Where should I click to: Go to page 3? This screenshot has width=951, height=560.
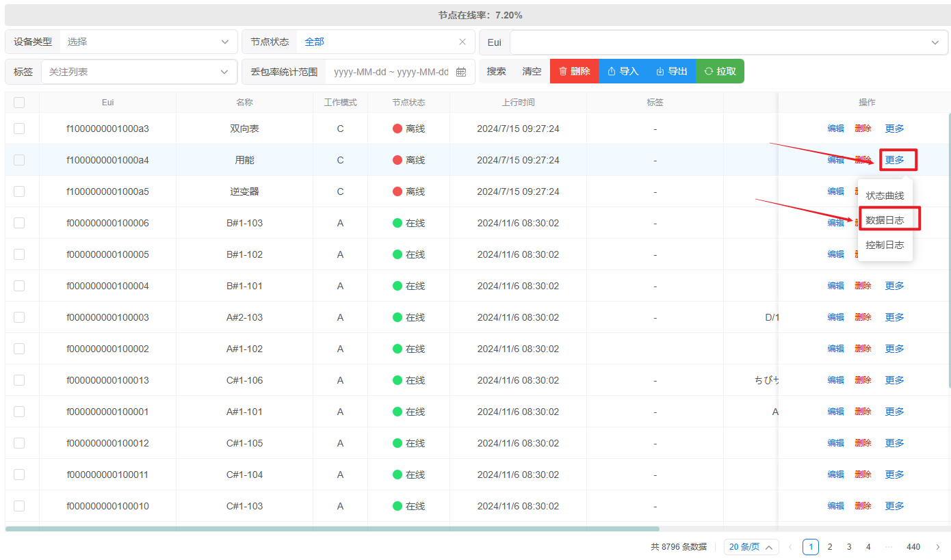(849, 547)
